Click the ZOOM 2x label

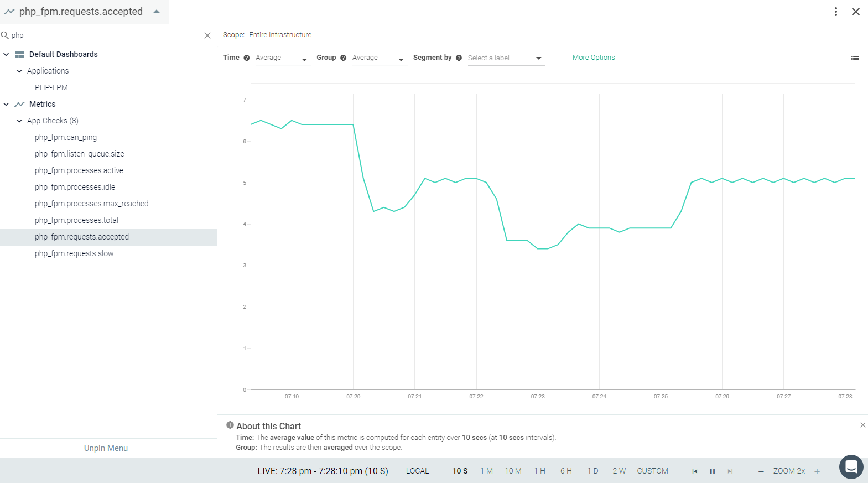[789, 471]
